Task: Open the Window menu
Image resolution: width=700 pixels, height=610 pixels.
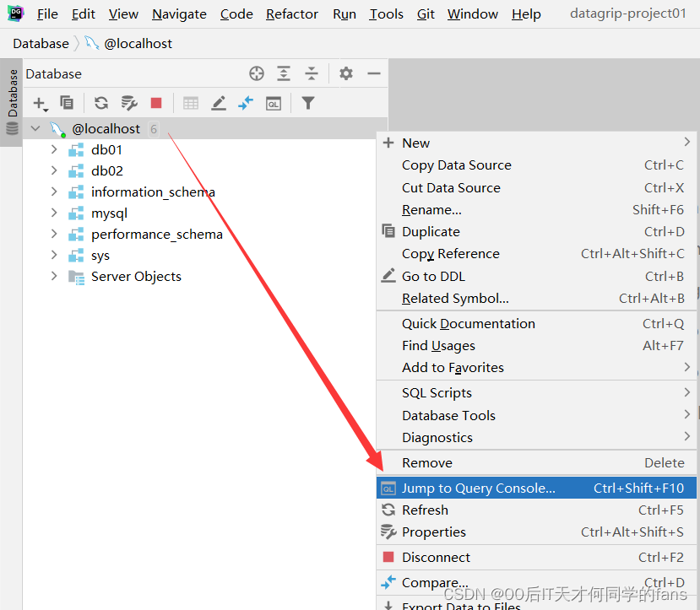Action: point(473,14)
